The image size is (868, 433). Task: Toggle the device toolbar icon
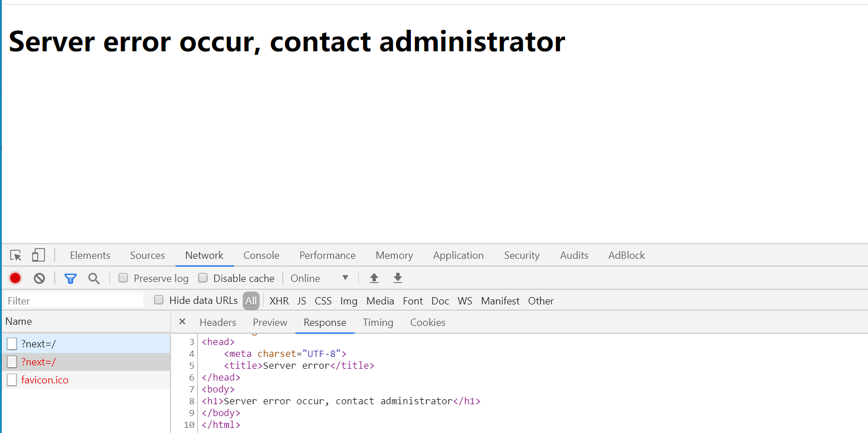[38, 255]
